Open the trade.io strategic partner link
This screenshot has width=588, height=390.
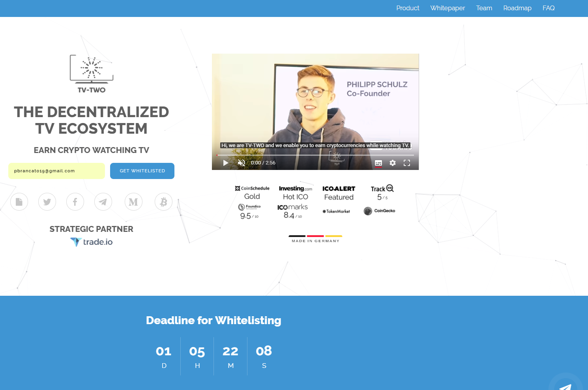pos(92,242)
